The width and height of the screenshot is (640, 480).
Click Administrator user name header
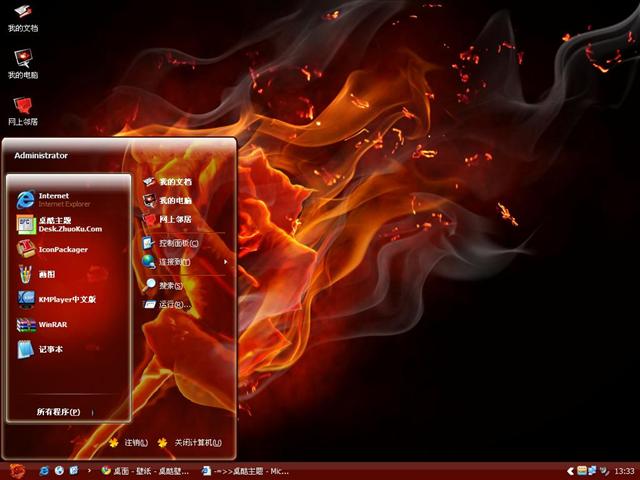[x=41, y=155]
